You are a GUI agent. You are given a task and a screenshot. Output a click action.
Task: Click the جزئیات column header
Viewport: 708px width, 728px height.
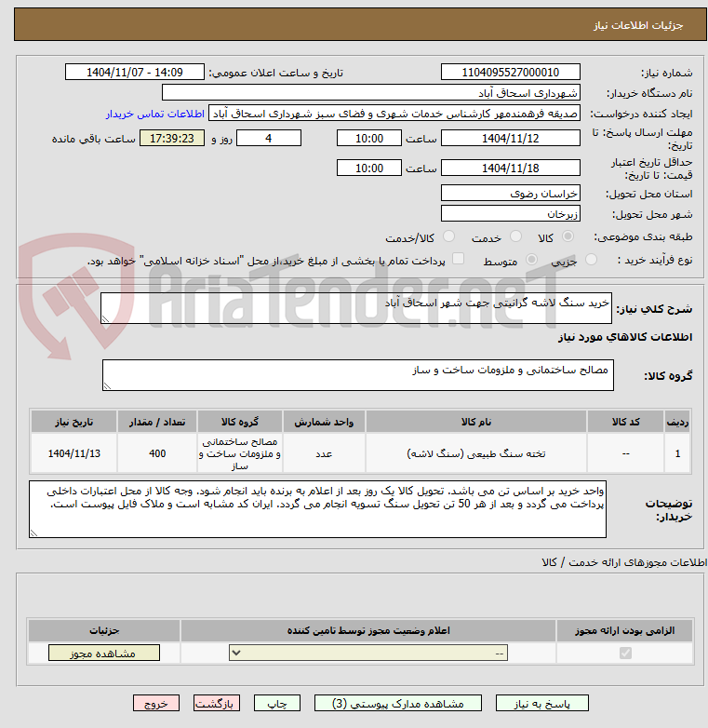[104, 630]
